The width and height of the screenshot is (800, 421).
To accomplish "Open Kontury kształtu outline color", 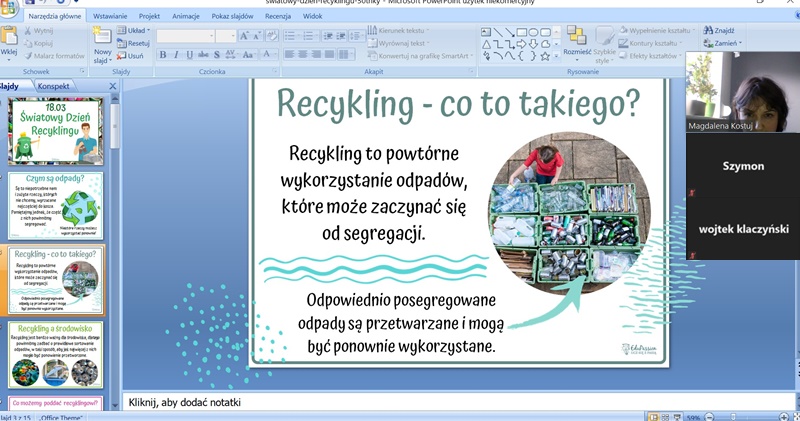I will pos(650,43).
